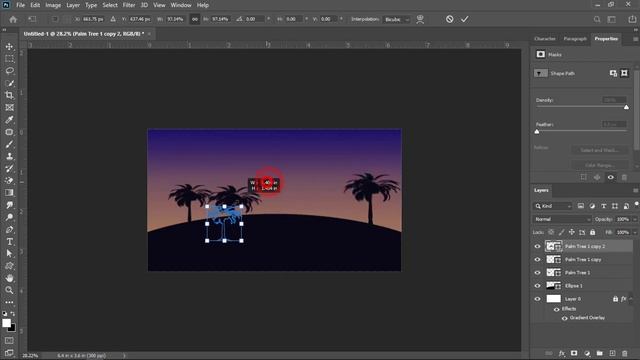This screenshot has width=640, height=360.
Task: Hide the Layer 0 layer
Action: point(537,299)
